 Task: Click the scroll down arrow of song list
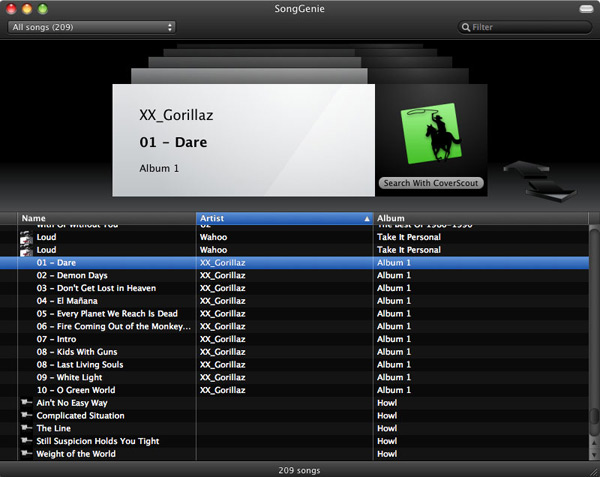(594, 455)
